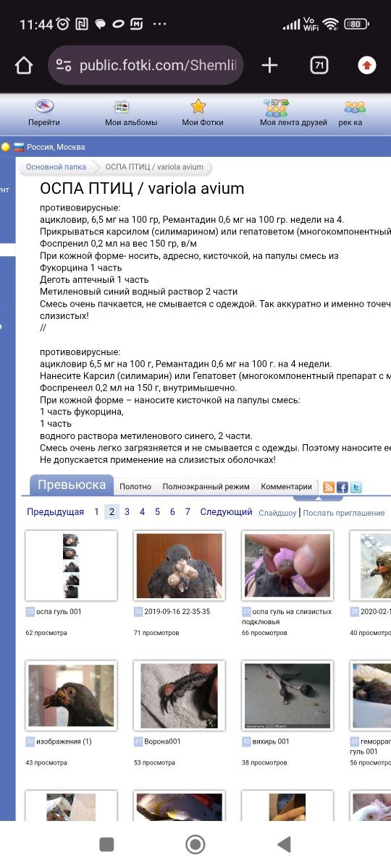Open Моя лента друзей icon

[x=277, y=107]
